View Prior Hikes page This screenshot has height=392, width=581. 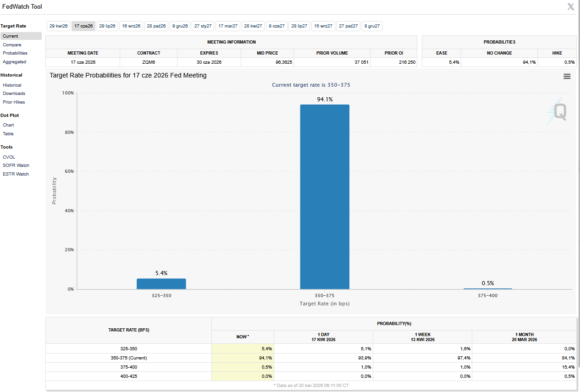[14, 102]
